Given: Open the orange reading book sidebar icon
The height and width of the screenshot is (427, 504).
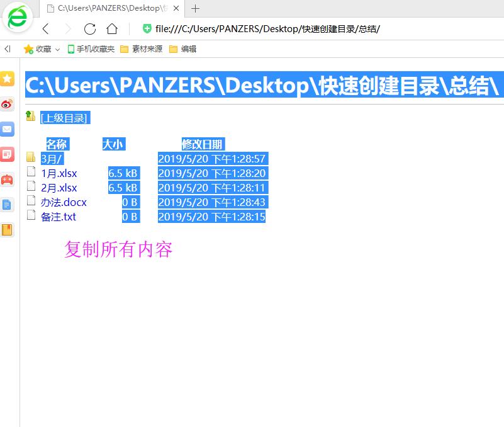Looking at the screenshot, I should (x=8, y=230).
